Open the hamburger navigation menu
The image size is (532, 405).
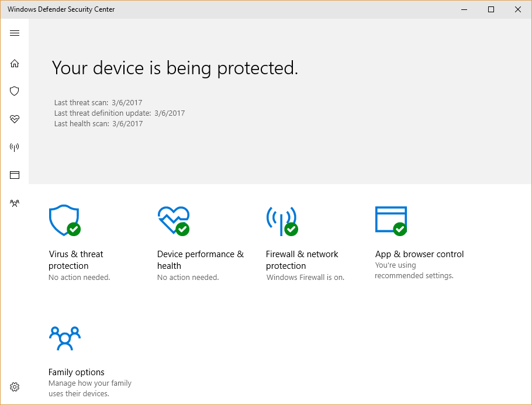[x=15, y=33]
